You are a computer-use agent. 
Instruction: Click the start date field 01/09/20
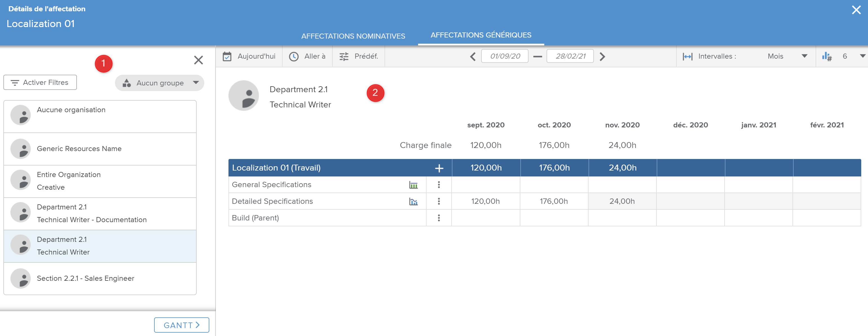pyautogui.click(x=504, y=56)
